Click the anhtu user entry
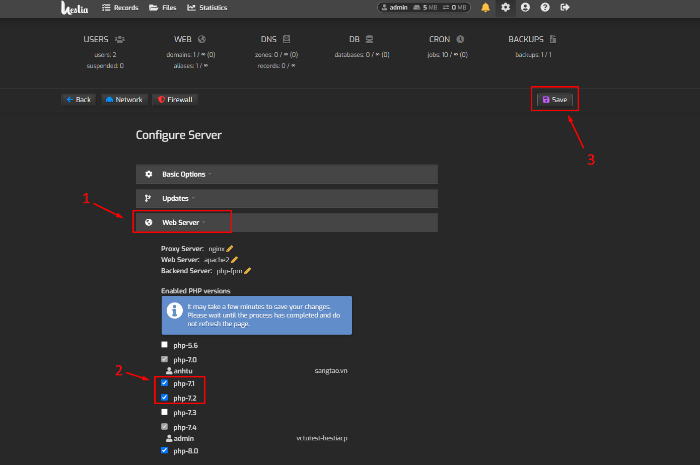700x465 pixels. (179, 371)
